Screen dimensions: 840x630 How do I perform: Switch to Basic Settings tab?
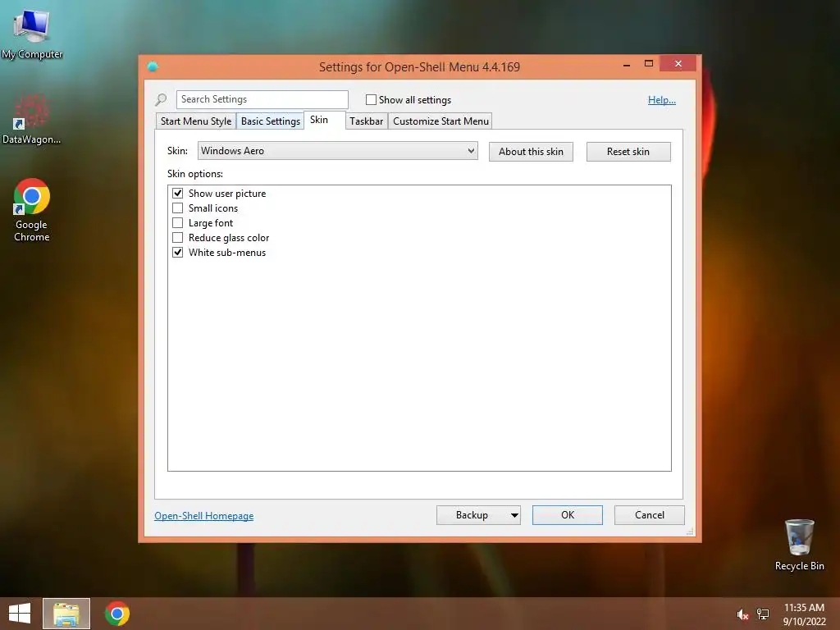[x=271, y=121]
